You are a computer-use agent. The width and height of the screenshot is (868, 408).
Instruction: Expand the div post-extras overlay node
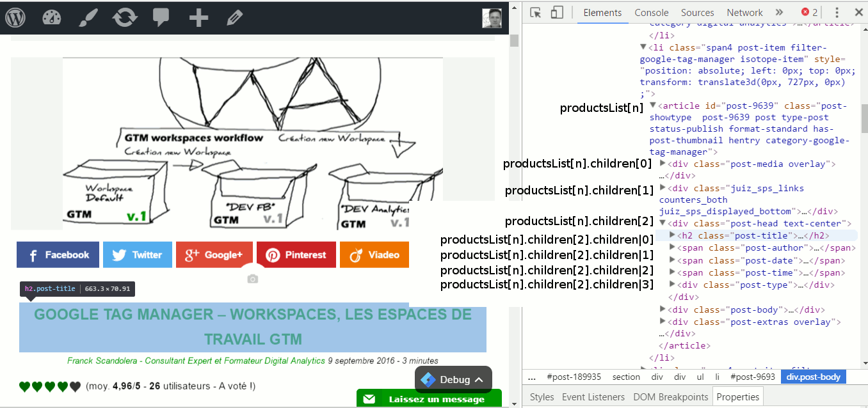coord(663,322)
